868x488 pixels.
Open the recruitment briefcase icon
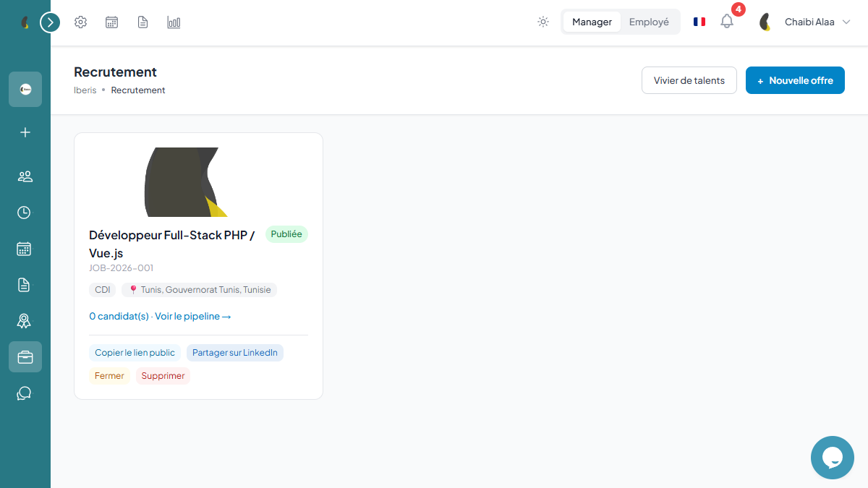pyautogui.click(x=25, y=357)
